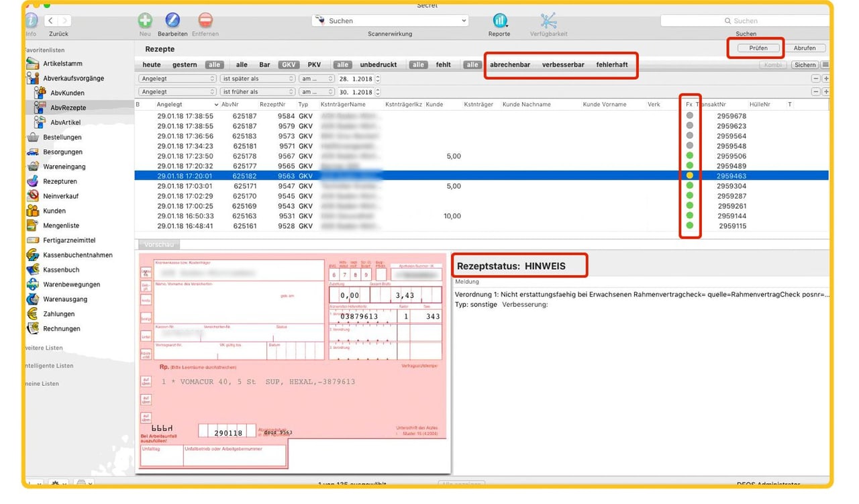Click the Zahlungen euro icon
Screen dimensions: 859x504
point(33,314)
